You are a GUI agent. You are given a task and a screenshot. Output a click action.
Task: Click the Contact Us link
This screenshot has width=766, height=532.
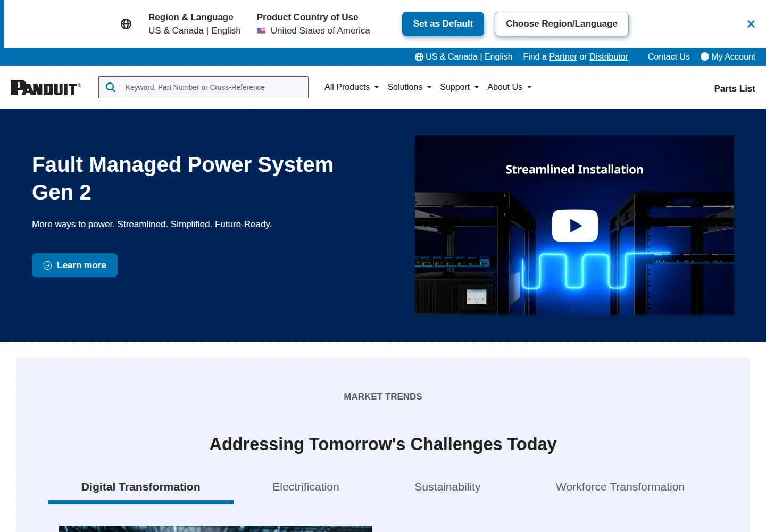[x=669, y=56]
